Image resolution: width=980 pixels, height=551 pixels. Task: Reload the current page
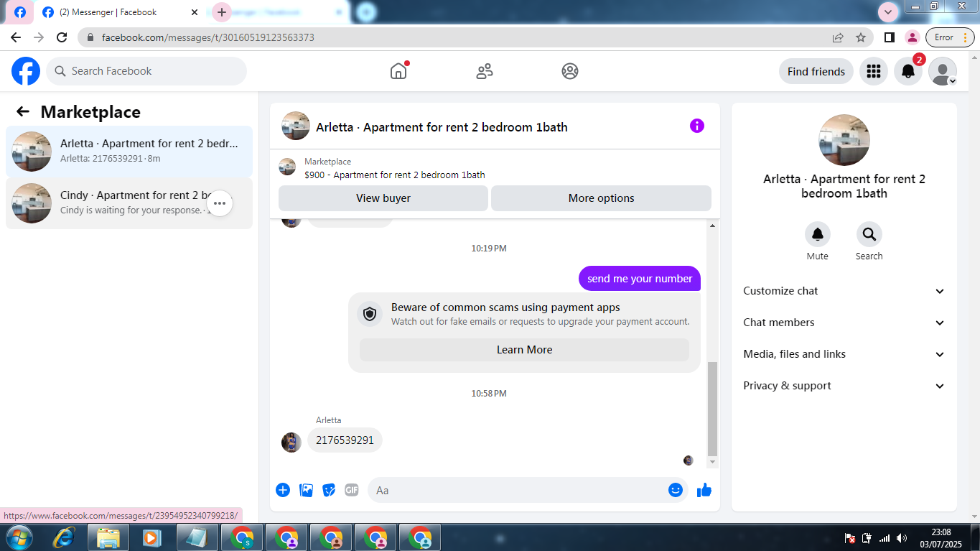pyautogui.click(x=62, y=37)
